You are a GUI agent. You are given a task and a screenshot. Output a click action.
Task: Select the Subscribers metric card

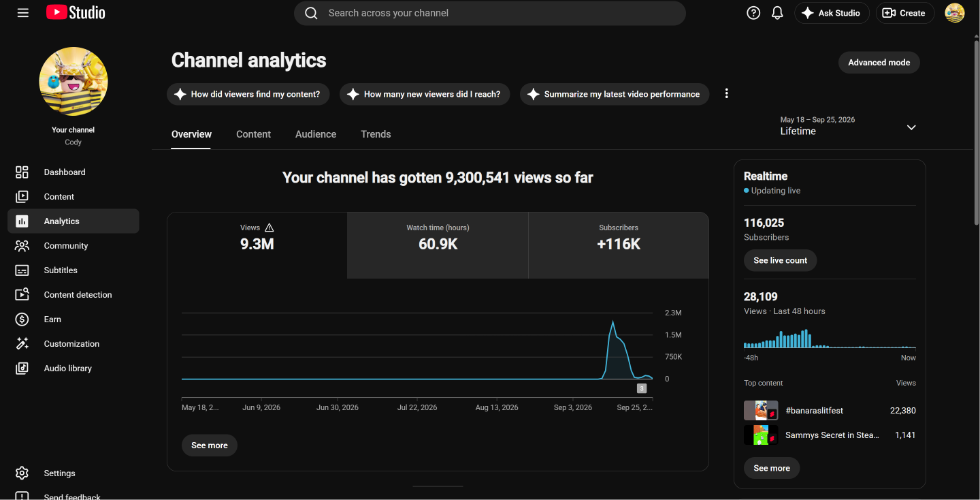click(619, 245)
